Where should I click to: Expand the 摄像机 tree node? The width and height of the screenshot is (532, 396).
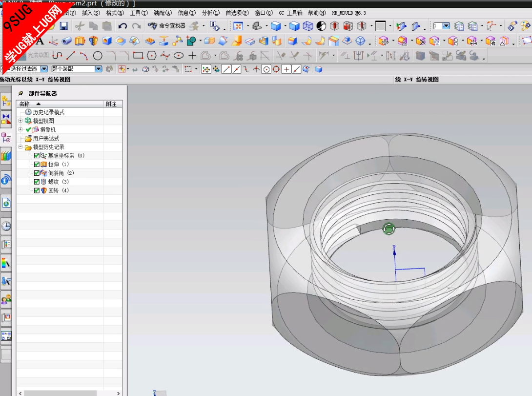pos(20,129)
